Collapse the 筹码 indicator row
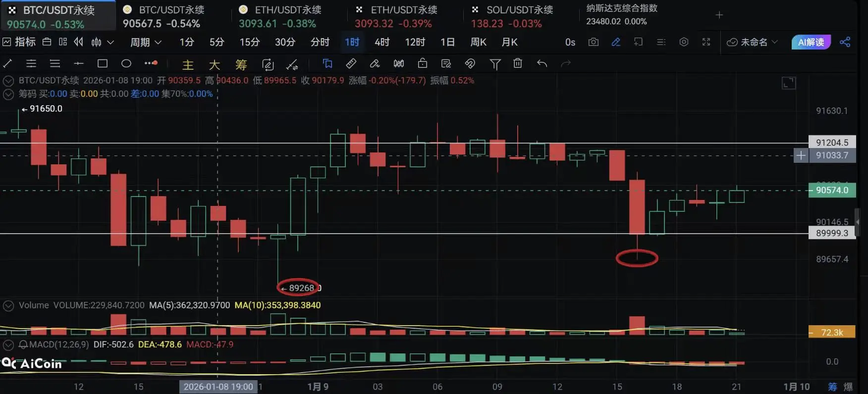The image size is (868, 394). point(8,94)
